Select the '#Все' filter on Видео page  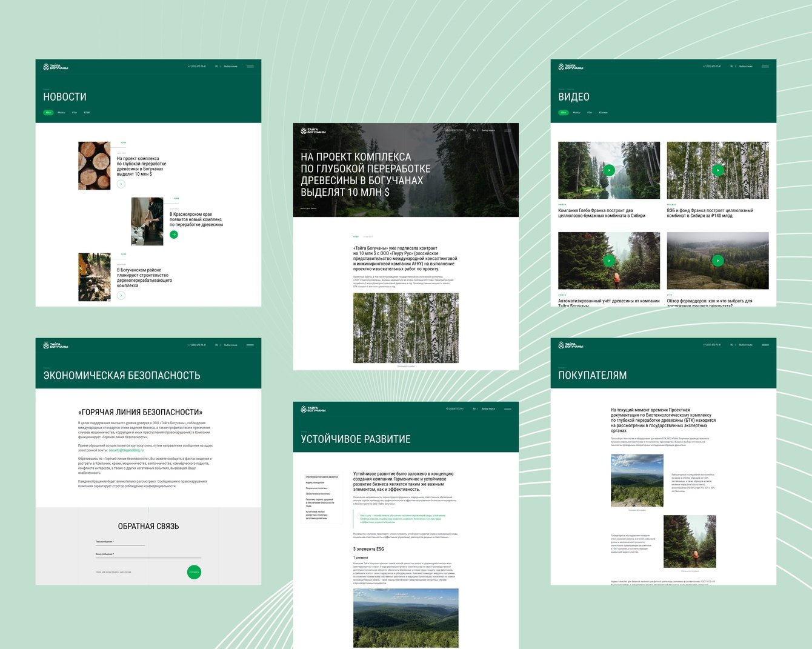click(x=564, y=112)
